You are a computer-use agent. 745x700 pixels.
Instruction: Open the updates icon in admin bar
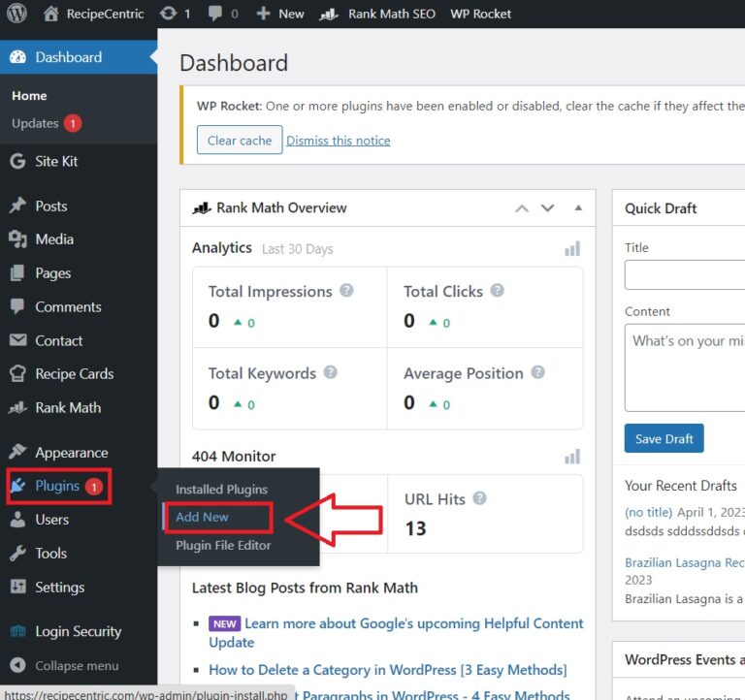tap(168, 14)
